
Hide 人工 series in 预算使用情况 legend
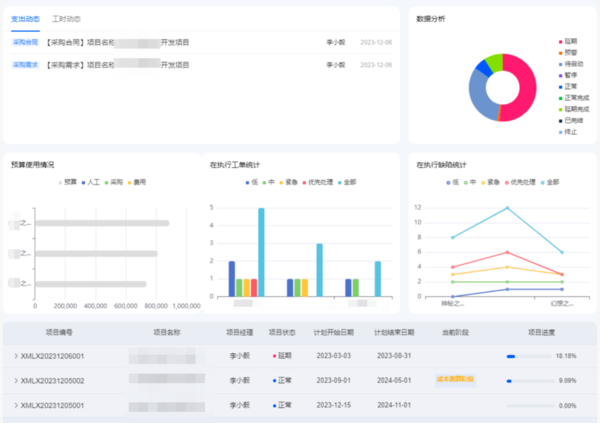pyautogui.click(x=91, y=183)
